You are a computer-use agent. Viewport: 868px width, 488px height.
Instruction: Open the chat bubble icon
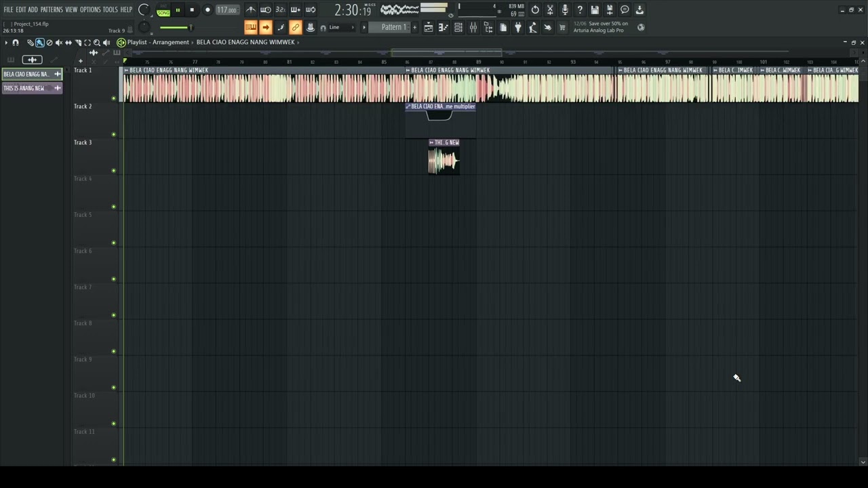click(625, 9)
